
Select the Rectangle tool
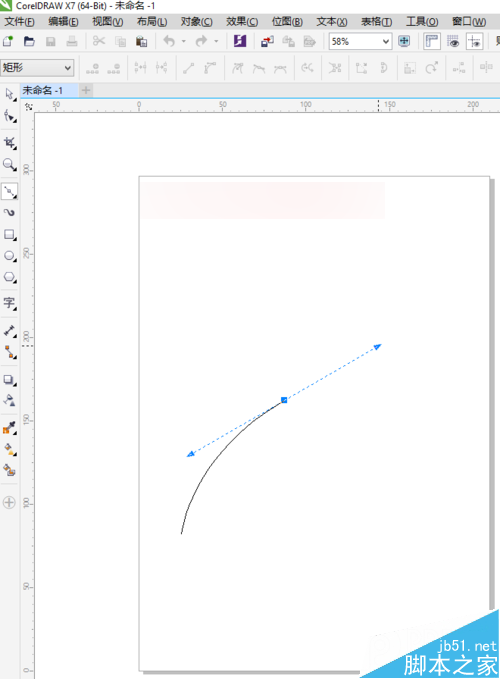[10, 234]
